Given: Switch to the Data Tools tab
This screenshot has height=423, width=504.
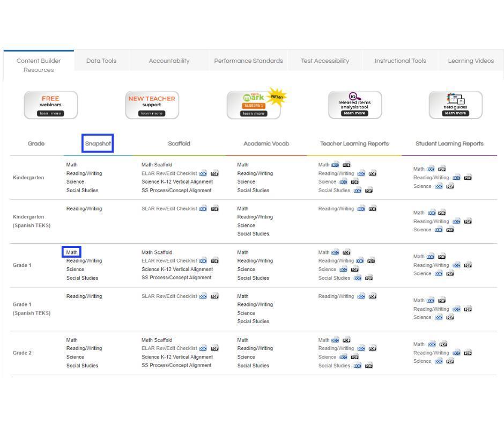Looking at the screenshot, I should (101, 61).
